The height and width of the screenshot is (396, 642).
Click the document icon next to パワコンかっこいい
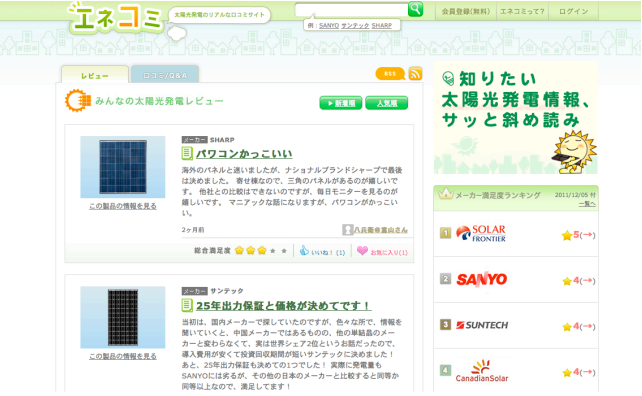(187, 154)
